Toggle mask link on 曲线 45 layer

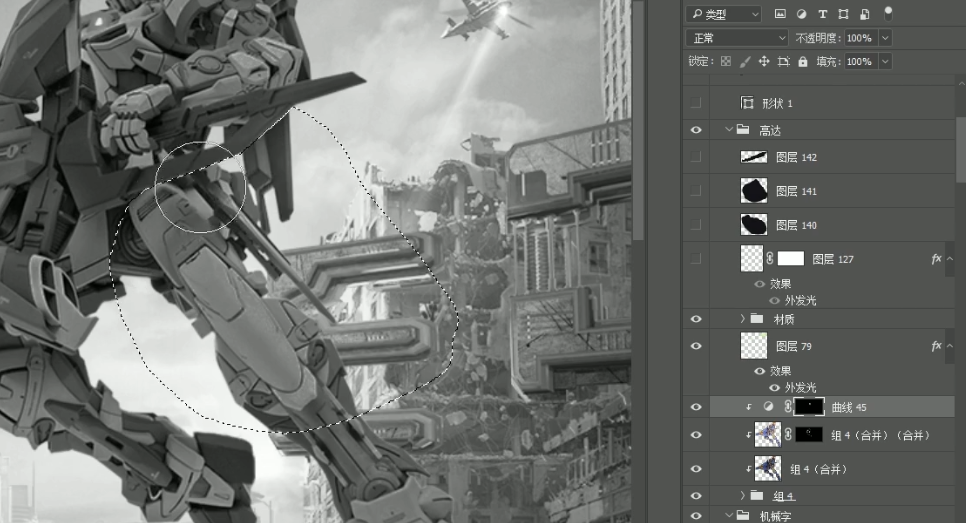click(787, 407)
